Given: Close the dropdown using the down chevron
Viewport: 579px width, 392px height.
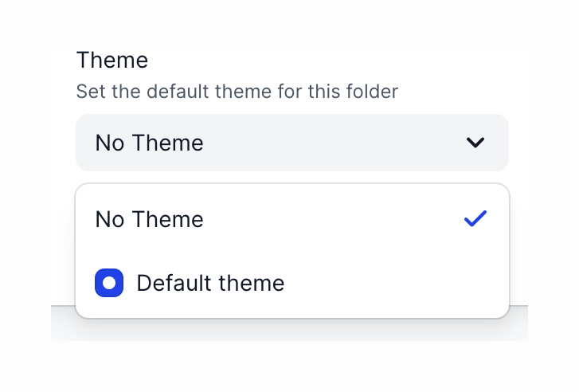Looking at the screenshot, I should (x=475, y=143).
